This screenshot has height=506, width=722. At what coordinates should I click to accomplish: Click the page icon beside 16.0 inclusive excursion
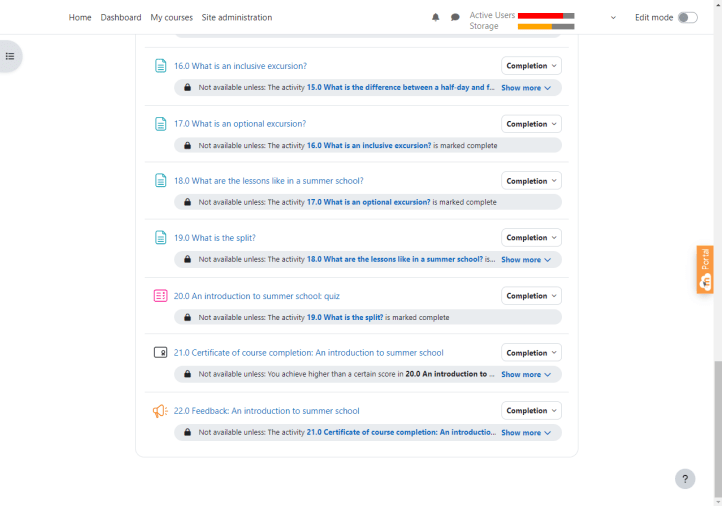[160, 66]
